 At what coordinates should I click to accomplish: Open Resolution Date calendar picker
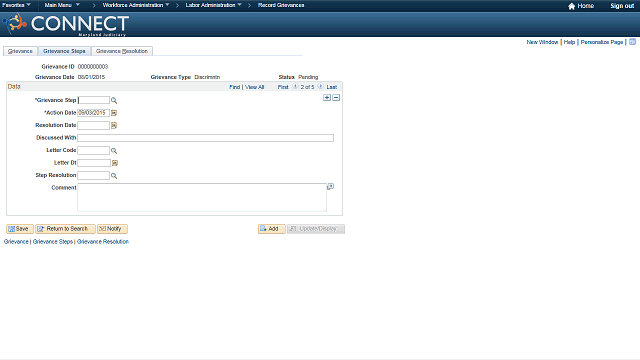click(x=114, y=126)
